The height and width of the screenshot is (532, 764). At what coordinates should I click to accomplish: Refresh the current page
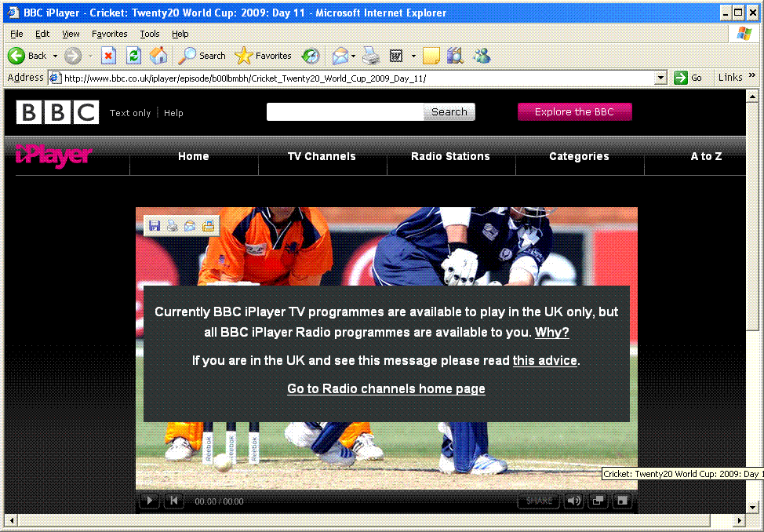(133, 56)
